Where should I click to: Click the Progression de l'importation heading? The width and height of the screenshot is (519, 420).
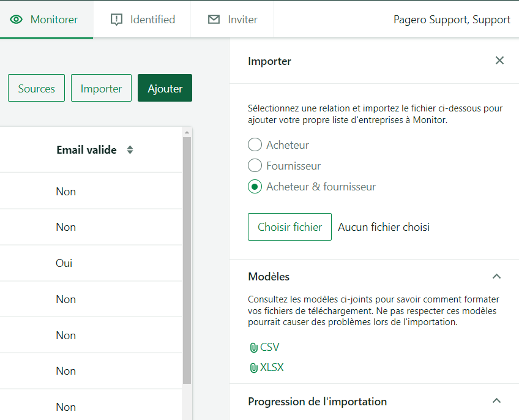[317, 402]
